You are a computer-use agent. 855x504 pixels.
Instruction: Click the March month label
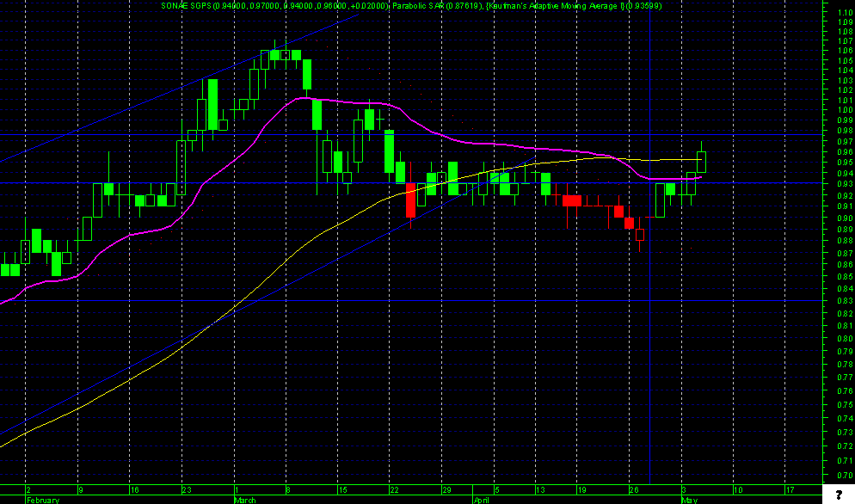[x=245, y=500]
